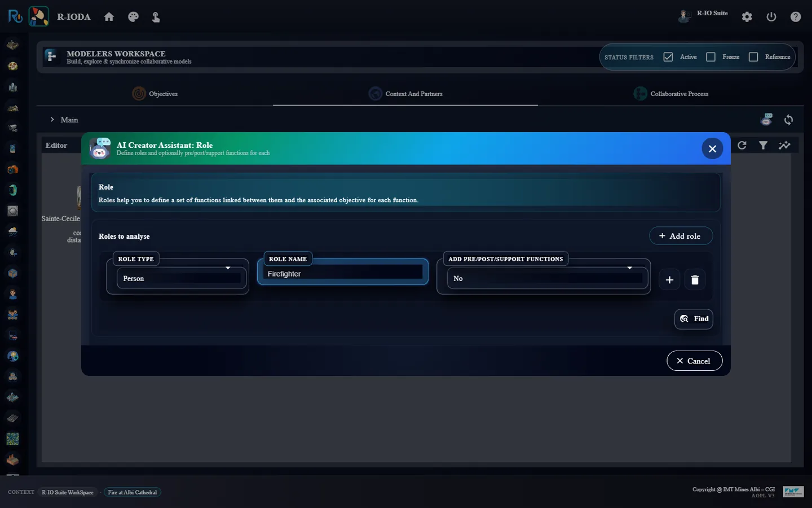Click the refresh icon in Editor toolbar

click(x=742, y=145)
